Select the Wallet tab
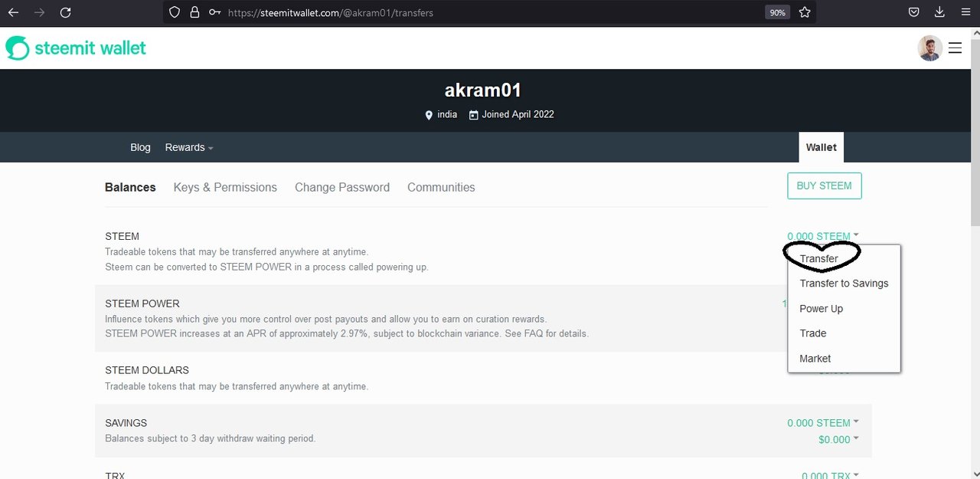The height and width of the screenshot is (479, 980). click(822, 147)
